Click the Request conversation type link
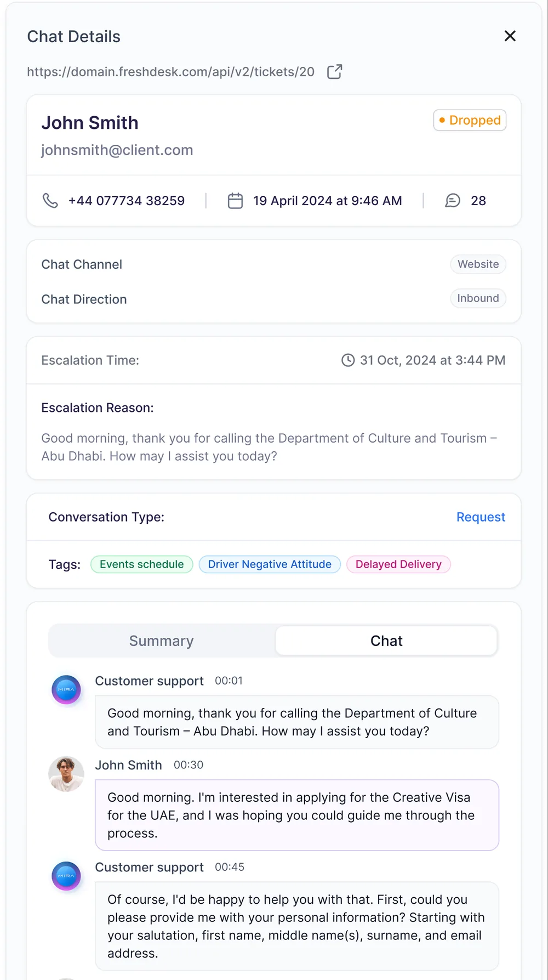The height and width of the screenshot is (980, 548). coord(481,517)
